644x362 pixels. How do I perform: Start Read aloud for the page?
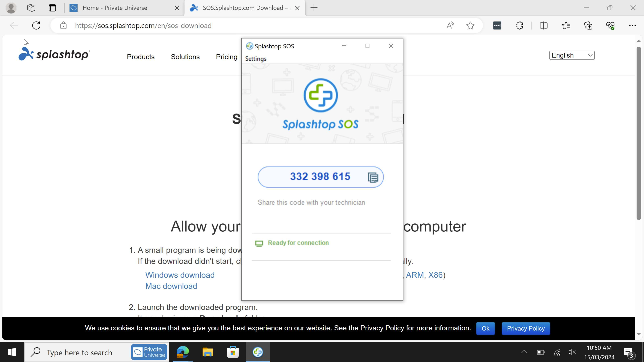tap(450, 25)
